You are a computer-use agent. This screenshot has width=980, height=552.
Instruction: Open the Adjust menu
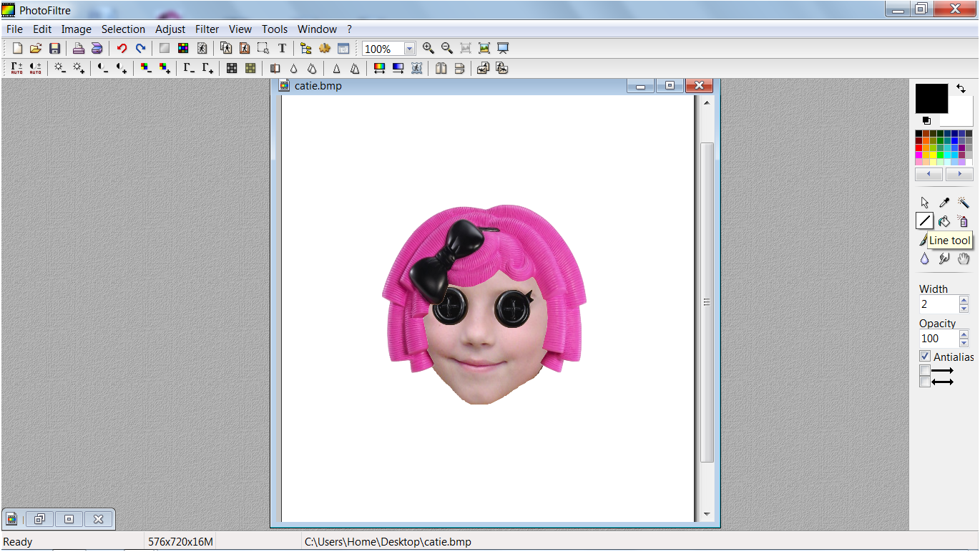pyautogui.click(x=170, y=29)
